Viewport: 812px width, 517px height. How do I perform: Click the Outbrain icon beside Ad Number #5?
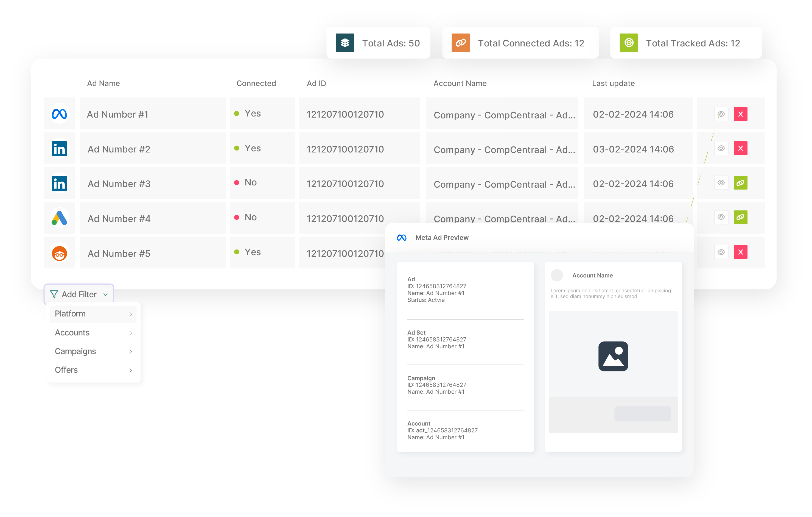point(59,254)
